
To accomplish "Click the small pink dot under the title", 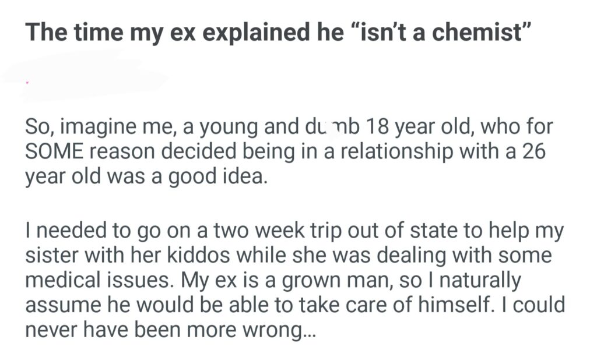I will [27, 83].
